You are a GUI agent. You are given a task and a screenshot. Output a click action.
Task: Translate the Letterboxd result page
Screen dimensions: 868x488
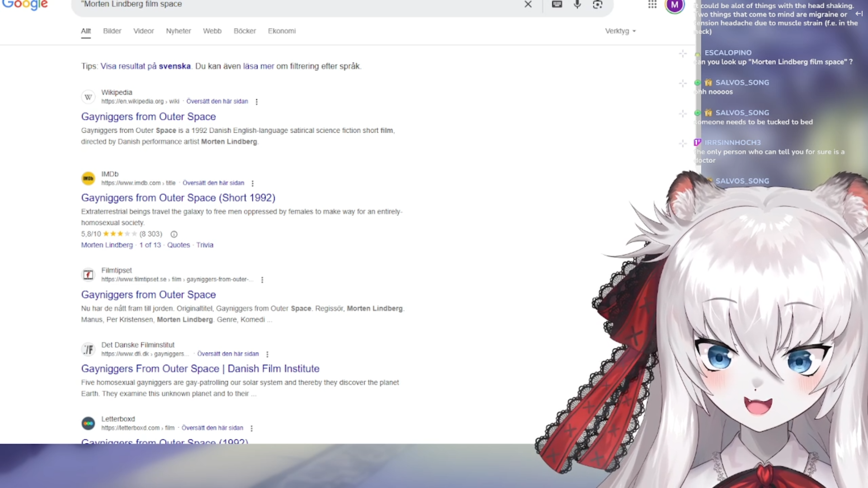(x=212, y=428)
